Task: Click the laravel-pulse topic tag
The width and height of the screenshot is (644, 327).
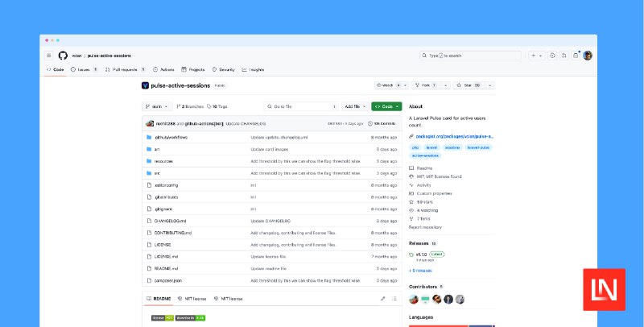Action: [478, 147]
